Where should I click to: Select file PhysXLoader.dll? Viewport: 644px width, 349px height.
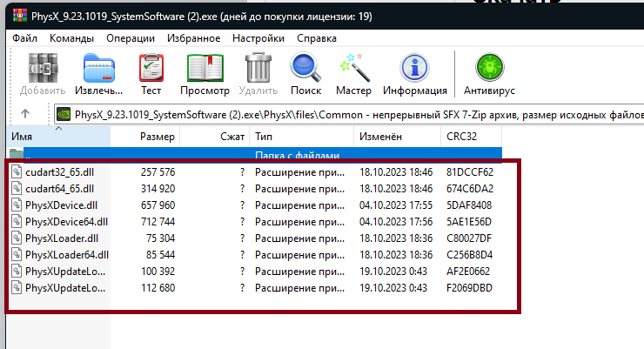[62, 238]
